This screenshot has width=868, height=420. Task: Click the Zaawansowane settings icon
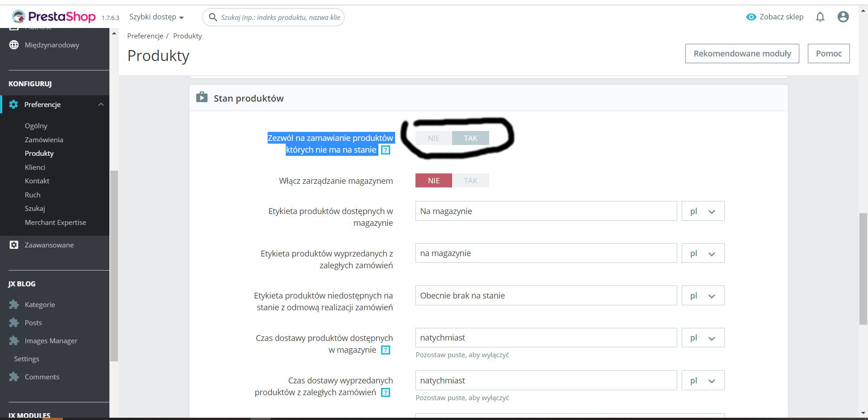pyautogui.click(x=14, y=245)
